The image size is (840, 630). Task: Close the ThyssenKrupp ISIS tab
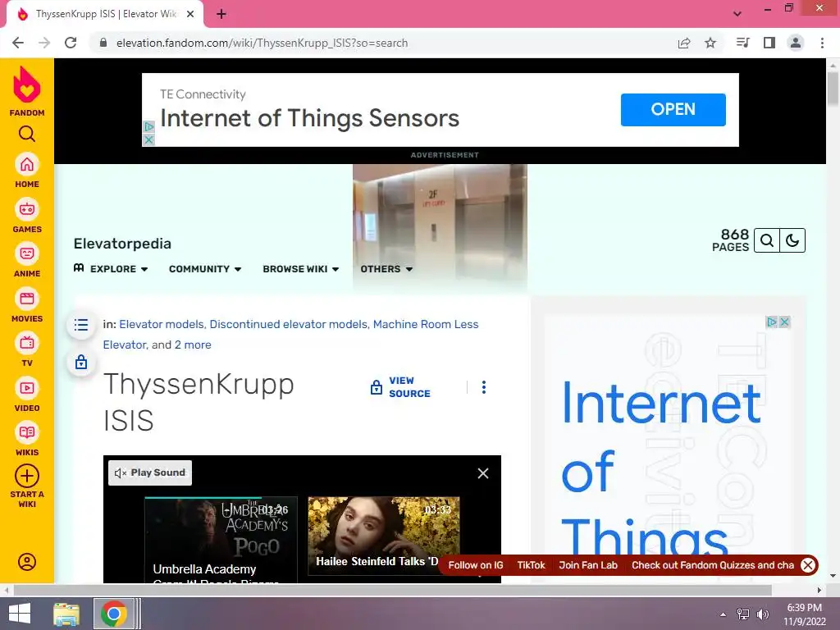click(190, 14)
